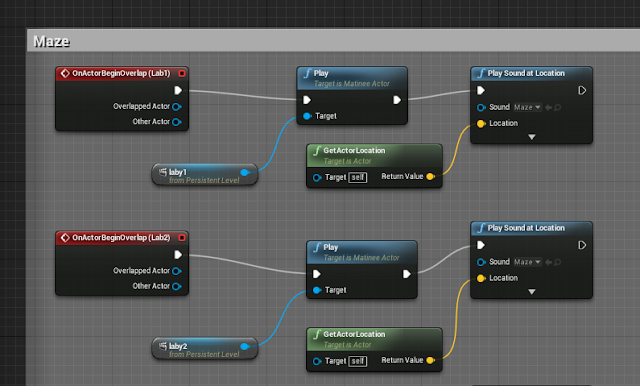Expand lower Play Sound at Location advanced pins
The height and width of the screenshot is (386, 640).
coord(531,292)
